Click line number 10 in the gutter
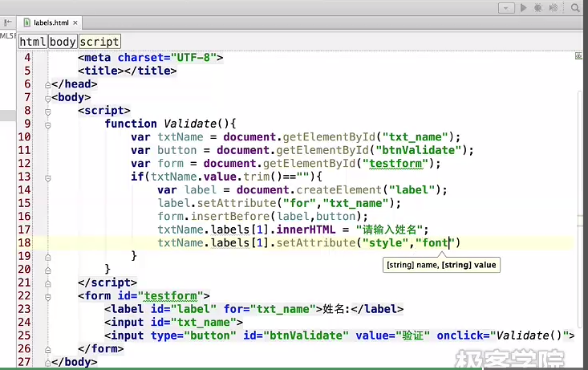The height and width of the screenshot is (370, 588). coord(24,137)
